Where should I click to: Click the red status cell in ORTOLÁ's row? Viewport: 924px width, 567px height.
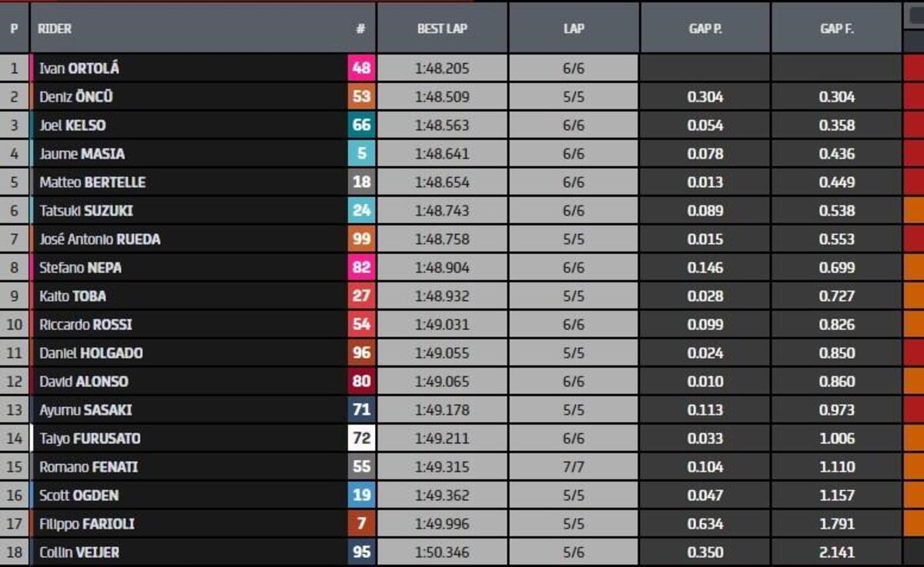(913, 68)
